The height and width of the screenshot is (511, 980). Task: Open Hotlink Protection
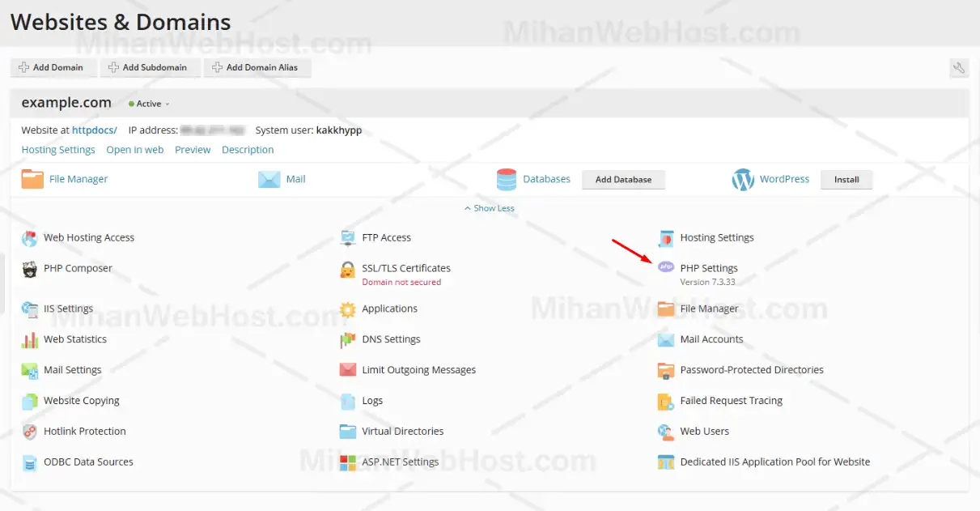tap(84, 431)
